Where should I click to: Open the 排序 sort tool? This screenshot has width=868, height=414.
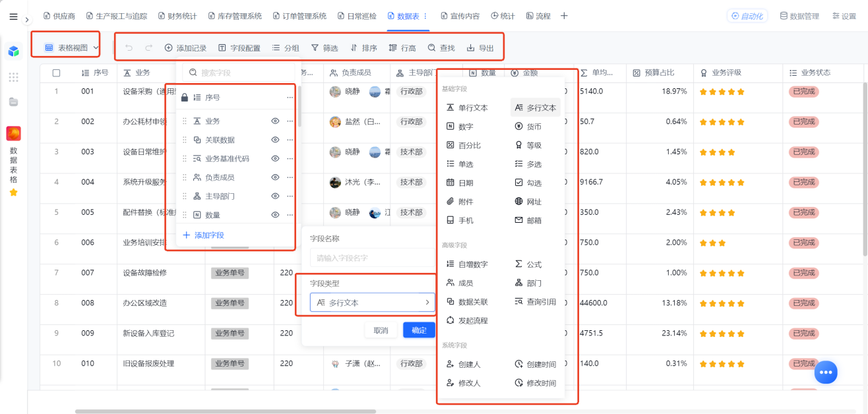363,48
